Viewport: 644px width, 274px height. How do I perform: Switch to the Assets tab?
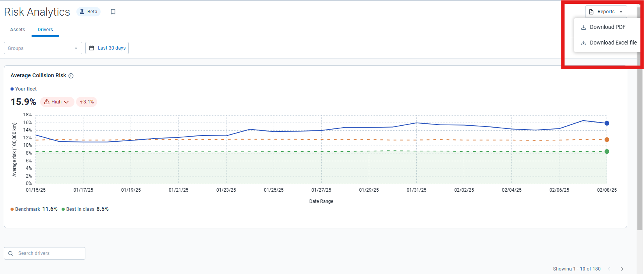(18, 30)
